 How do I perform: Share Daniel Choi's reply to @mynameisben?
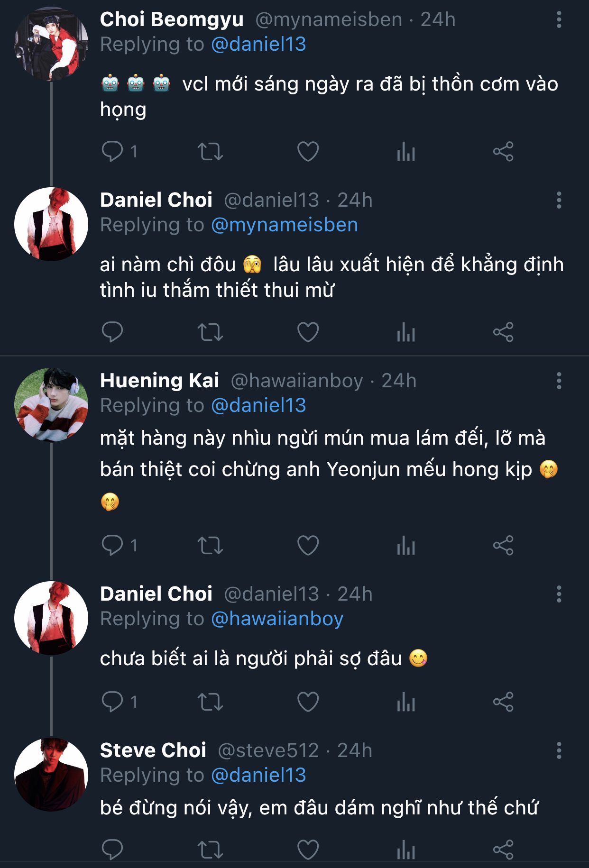(503, 332)
